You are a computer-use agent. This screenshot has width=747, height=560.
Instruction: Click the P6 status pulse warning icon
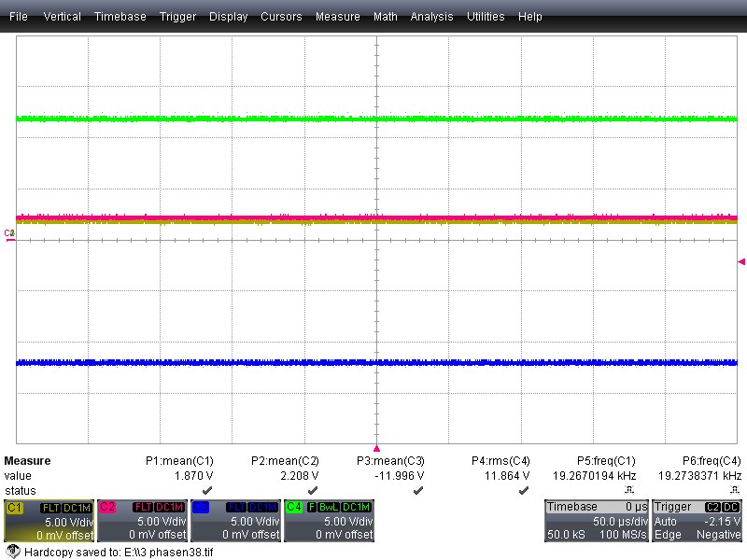tap(735, 489)
